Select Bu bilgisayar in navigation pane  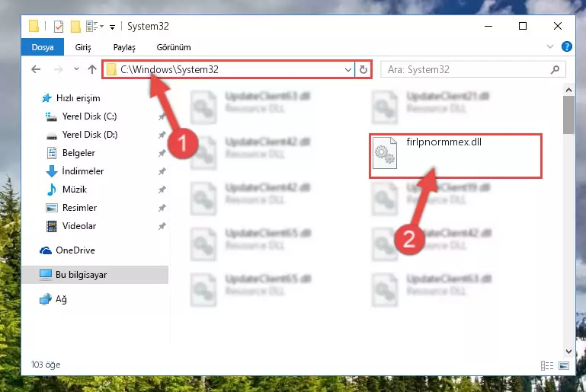(x=94, y=275)
